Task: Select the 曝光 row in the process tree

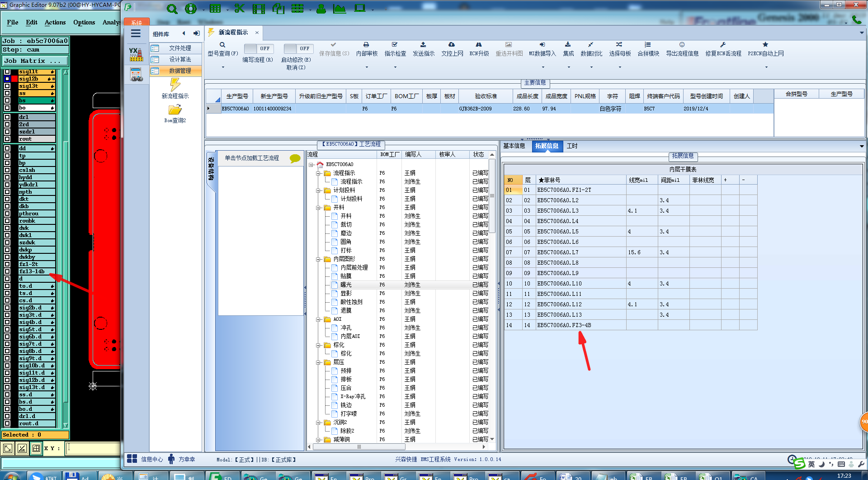Action: pyautogui.click(x=398, y=285)
